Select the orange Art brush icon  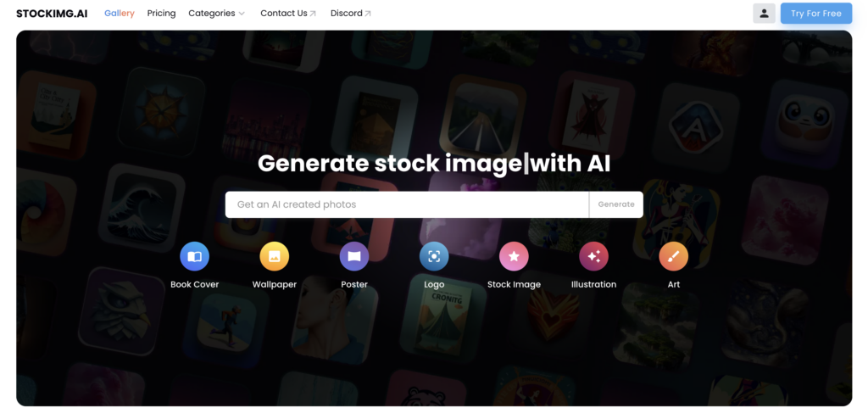[x=674, y=257]
